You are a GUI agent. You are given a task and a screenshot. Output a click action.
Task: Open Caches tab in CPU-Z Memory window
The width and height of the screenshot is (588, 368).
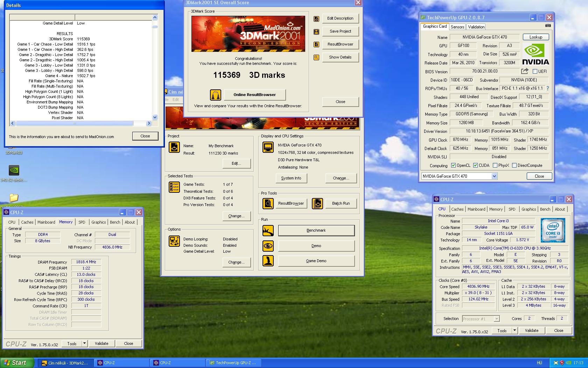coord(27,222)
